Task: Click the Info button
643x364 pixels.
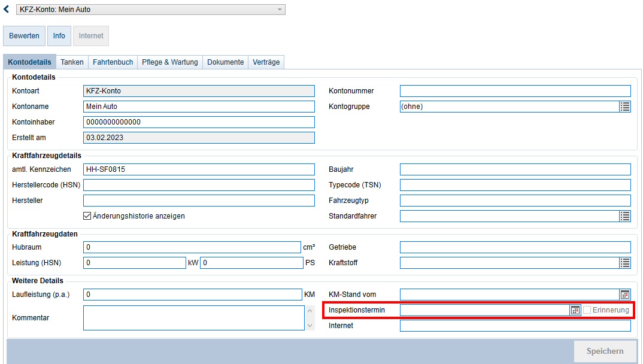Action: point(59,36)
